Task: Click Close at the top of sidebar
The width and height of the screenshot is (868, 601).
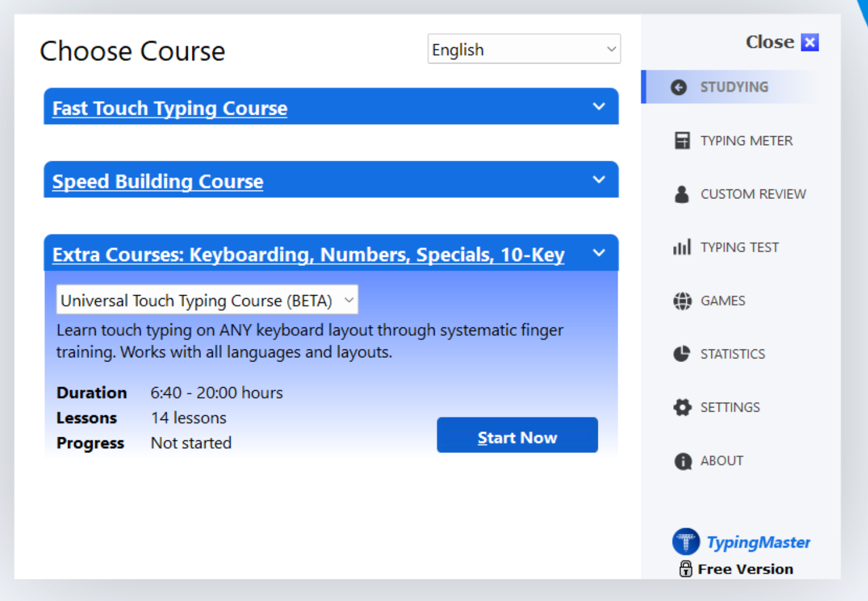Action: 769,42
